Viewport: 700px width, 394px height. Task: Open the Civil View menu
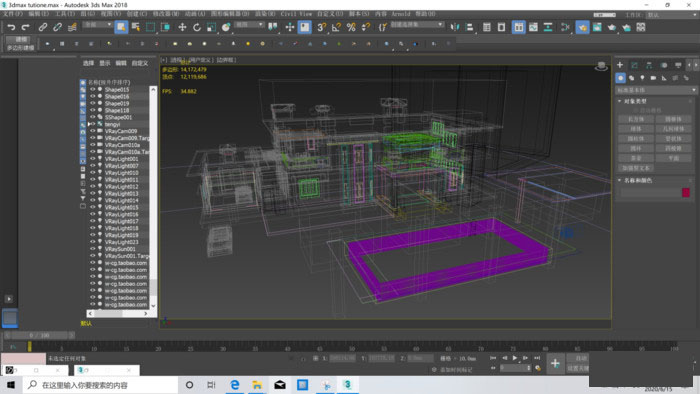296,14
